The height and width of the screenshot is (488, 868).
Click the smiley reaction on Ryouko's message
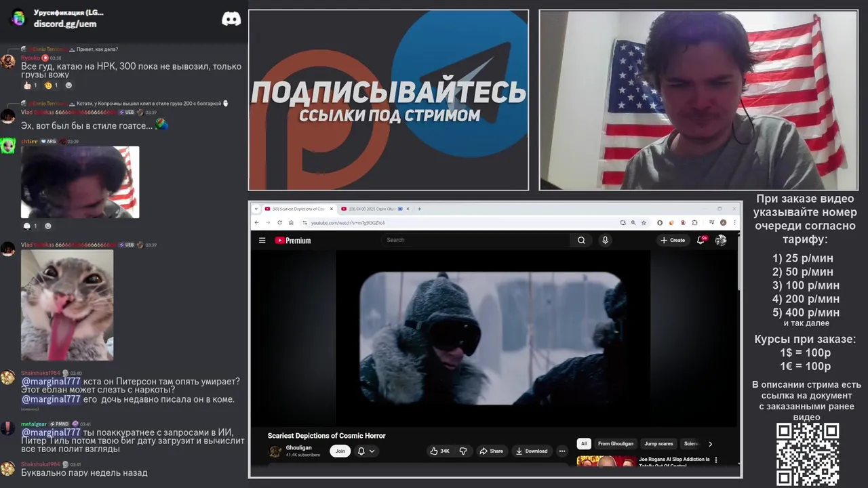coord(51,85)
